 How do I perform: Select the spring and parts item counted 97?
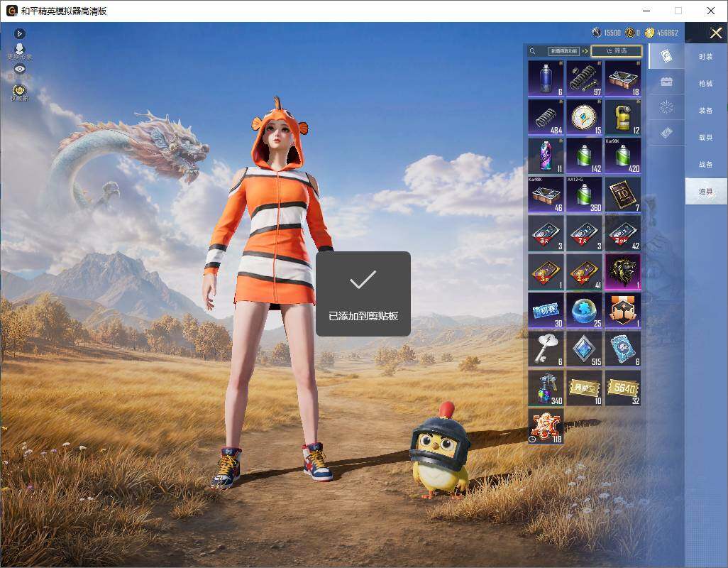tap(585, 79)
